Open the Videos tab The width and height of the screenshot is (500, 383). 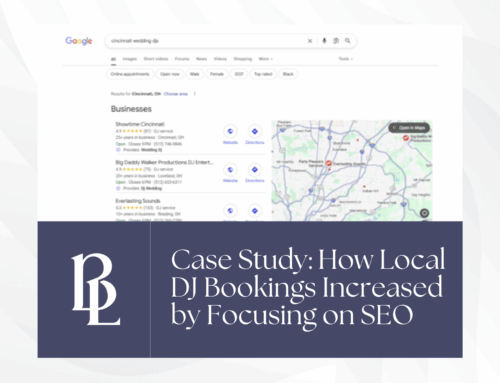point(220,59)
